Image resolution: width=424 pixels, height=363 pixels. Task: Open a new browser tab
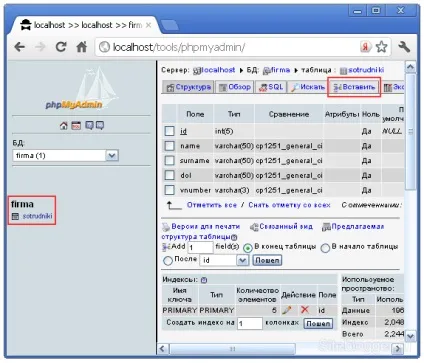click(169, 25)
